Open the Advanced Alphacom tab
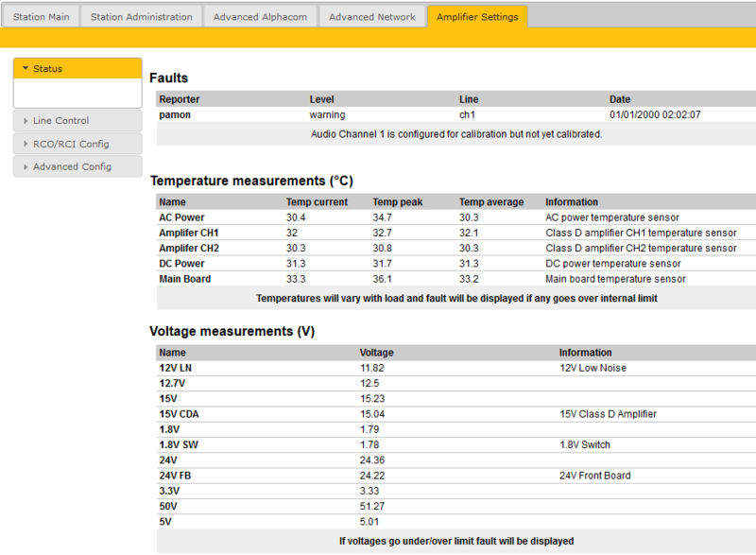Image resolution: width=756 pixels, height=555 pixels. click(260, 16)
